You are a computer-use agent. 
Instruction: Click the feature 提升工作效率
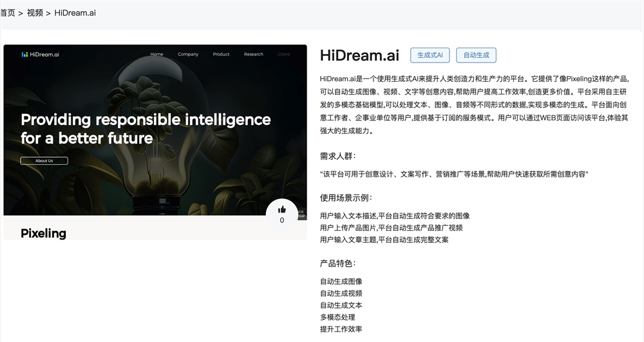[x=341, y=329]
